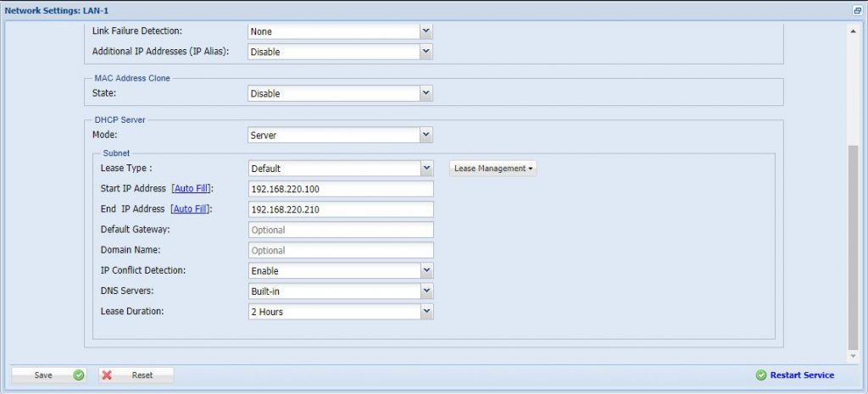Click Auto Fill link for End IP Address

coord(191,209)
